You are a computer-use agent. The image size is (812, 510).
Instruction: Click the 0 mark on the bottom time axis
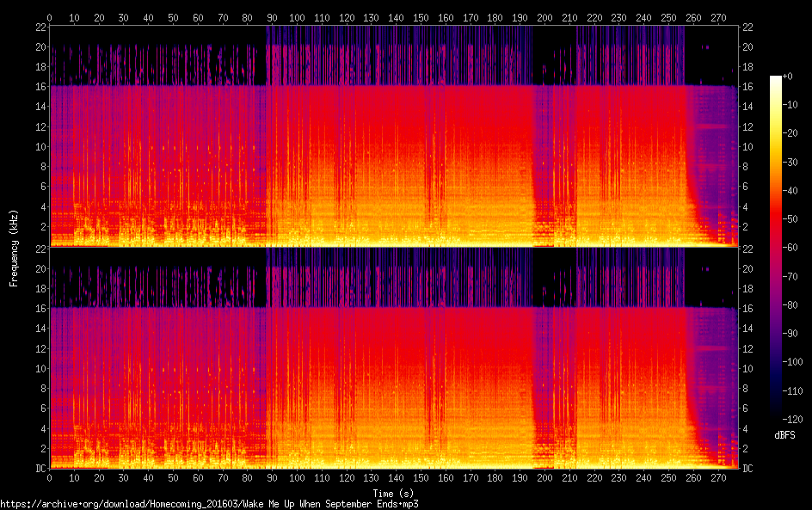[50, 477]
